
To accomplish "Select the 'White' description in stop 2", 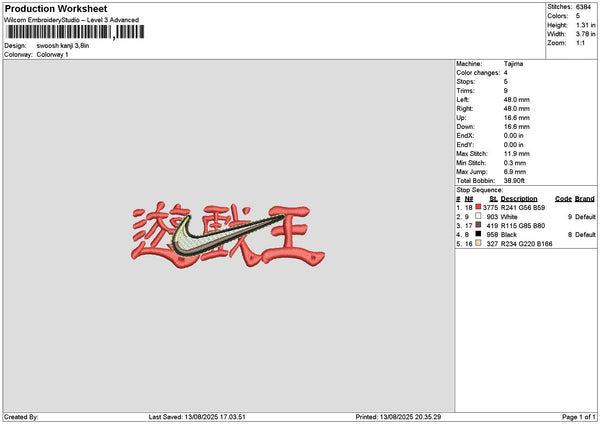I will click(x=509, y=217).
